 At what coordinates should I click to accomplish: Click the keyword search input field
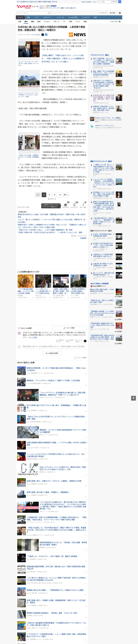[x=32, y=13]
